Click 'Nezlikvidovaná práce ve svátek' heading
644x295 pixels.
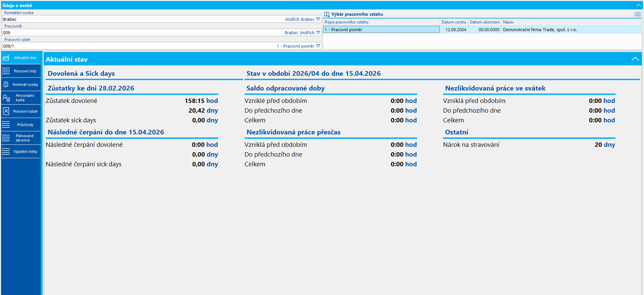[495, 88]
